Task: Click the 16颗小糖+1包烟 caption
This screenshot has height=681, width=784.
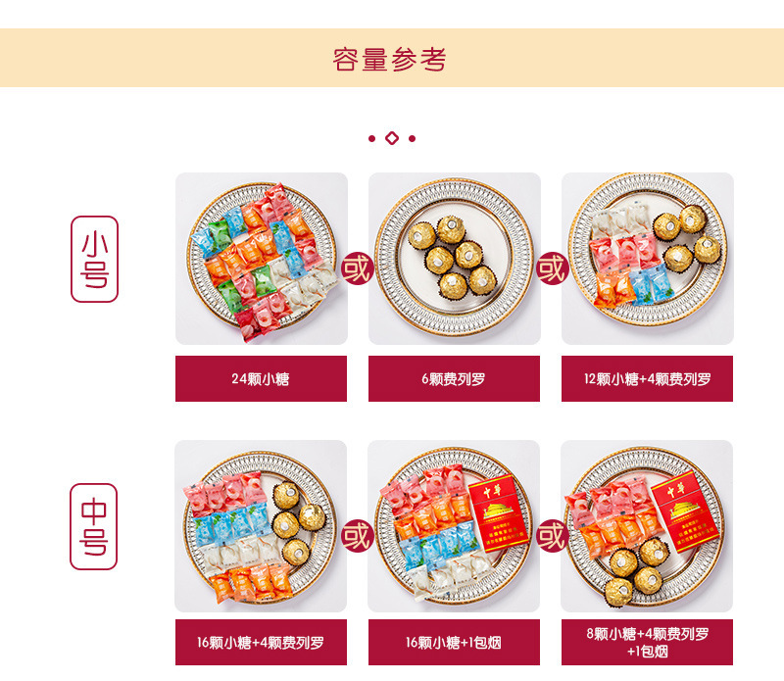Action: pos(454,642)
